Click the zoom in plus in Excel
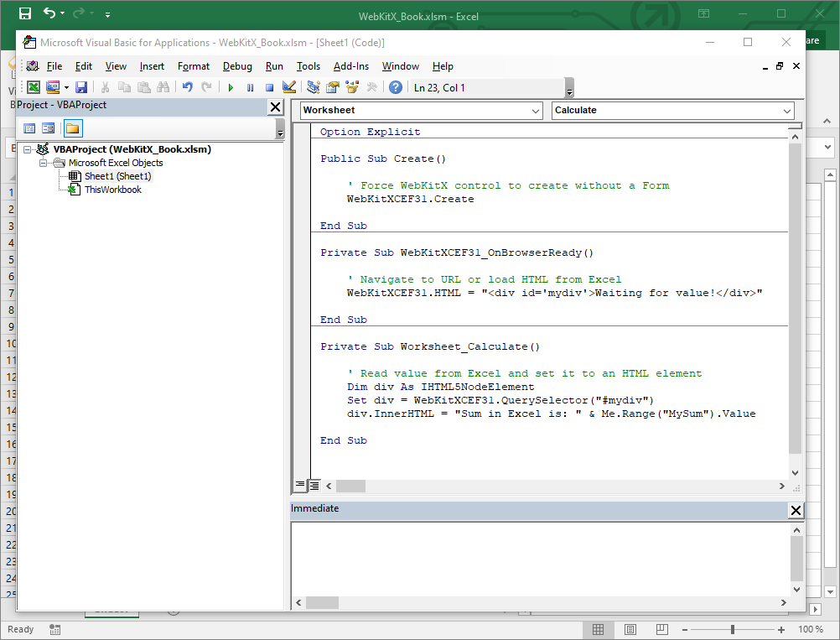The height and width of the screenshot is (640, 840). [781, 630]
